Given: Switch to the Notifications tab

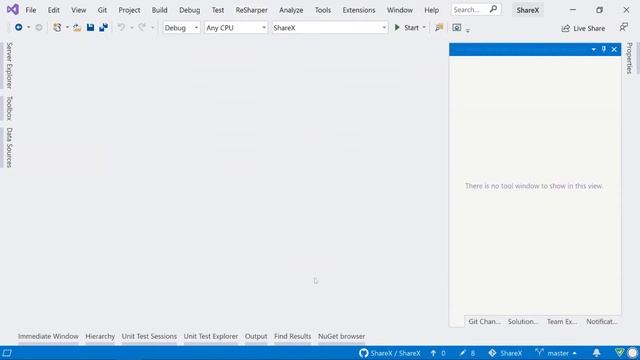Looking at the screenshot, I should coord(601,321).
